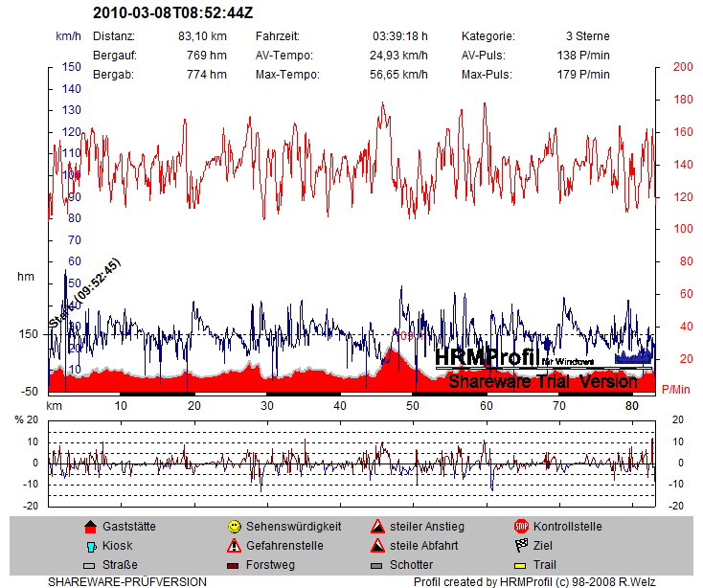The height and width of the screenshot is (588, 703).
Task: Select the Sehenswürdigkeit smiley icon
Action: coord(234,527)
